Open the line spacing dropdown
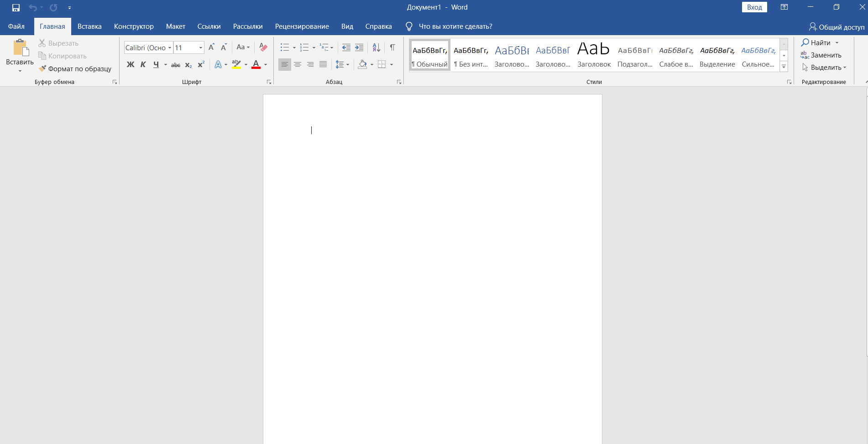The image size is (868, 444). point(343,64)
